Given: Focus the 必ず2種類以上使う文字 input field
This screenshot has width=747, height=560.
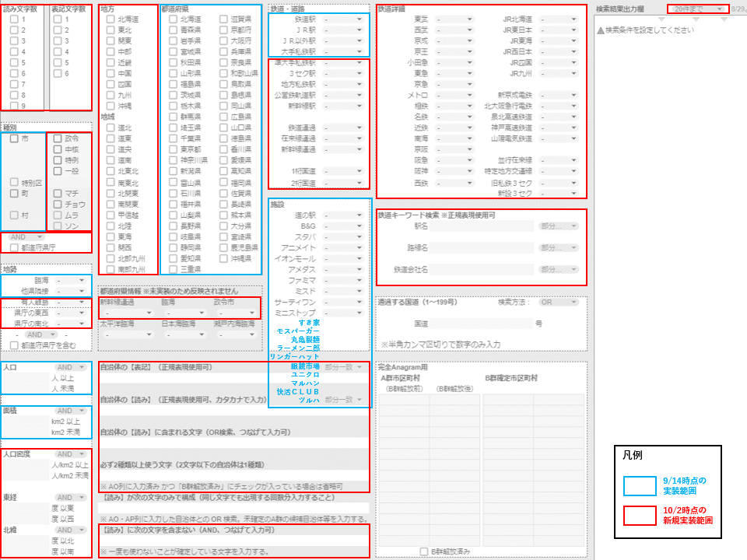Looking at the screenshot, I should [234, 475].
